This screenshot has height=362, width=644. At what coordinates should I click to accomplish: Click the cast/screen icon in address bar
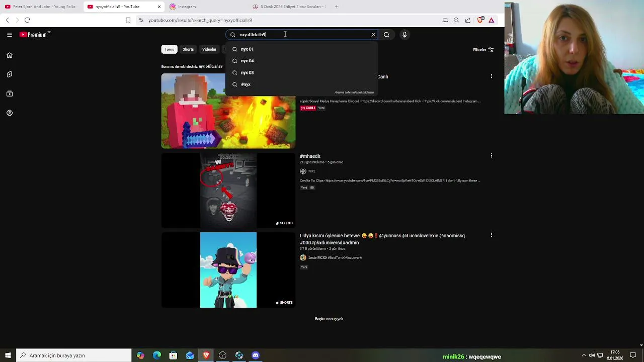(x=445, y=20)
